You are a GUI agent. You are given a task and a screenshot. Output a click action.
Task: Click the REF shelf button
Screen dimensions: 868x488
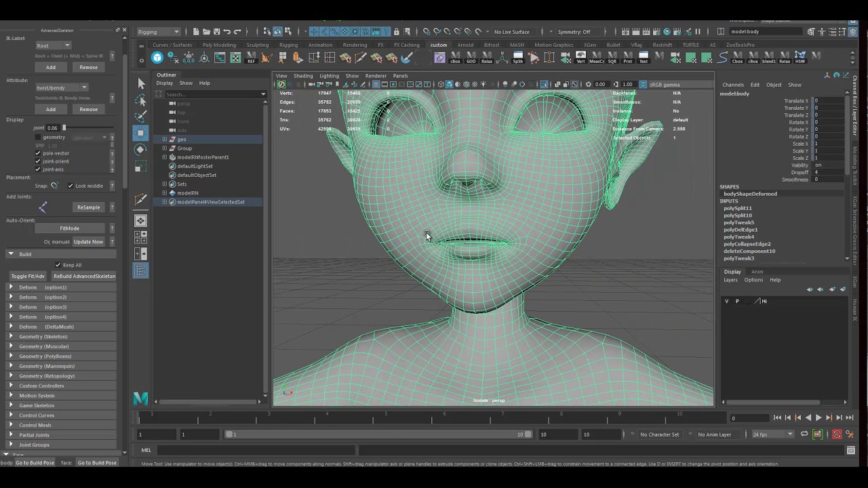(251, 58)
